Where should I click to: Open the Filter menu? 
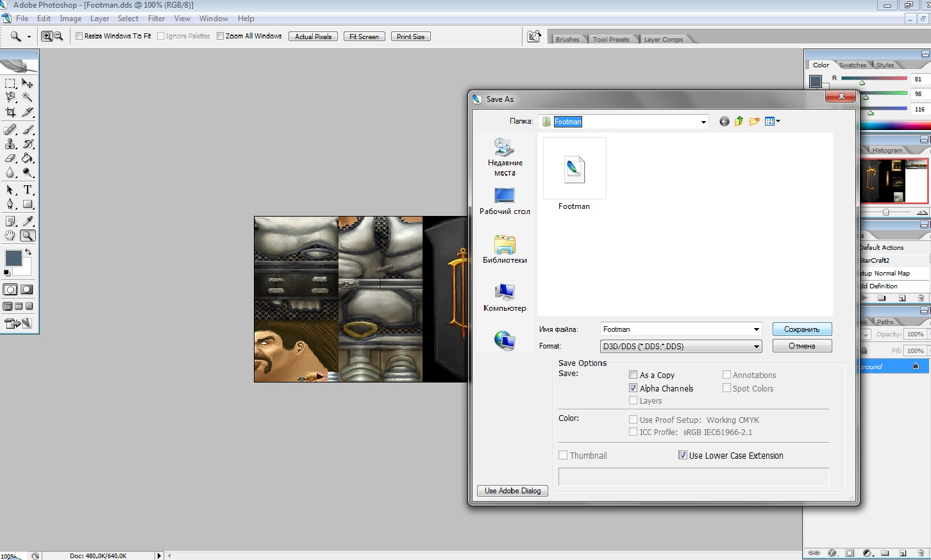[156, 19]
